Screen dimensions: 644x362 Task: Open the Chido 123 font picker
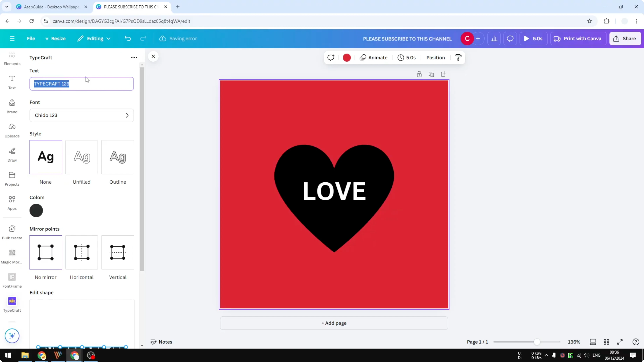coord(82,115)
